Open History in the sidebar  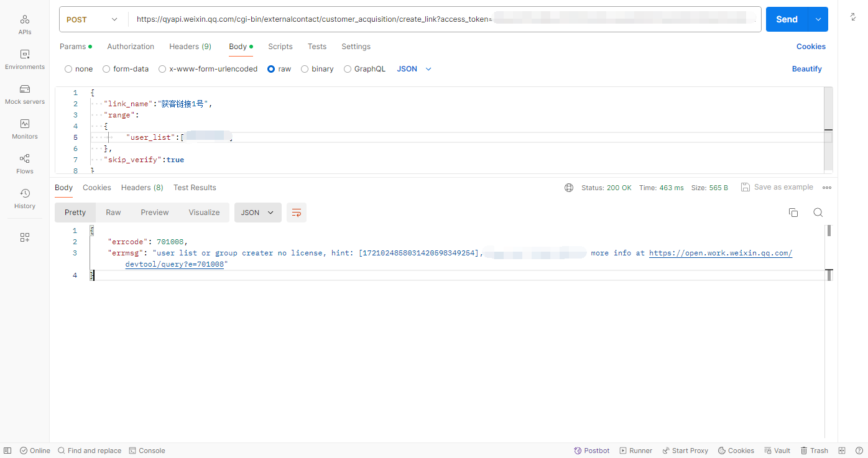pos(25,198)
